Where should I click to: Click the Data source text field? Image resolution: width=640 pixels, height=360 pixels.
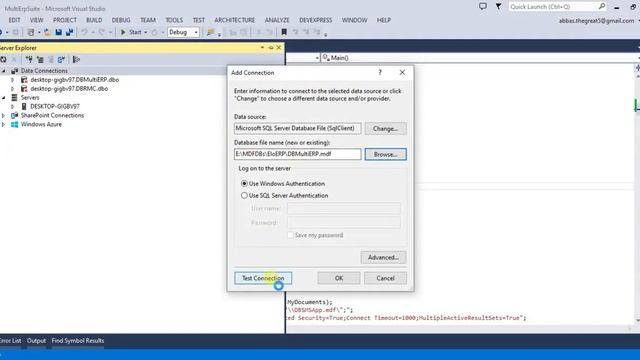[x=298, y=128]
